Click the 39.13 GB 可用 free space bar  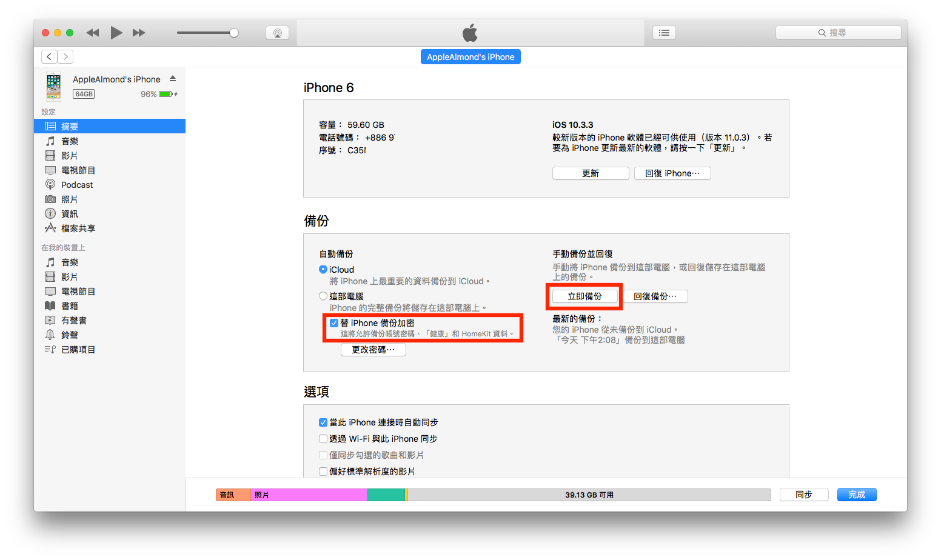589,495
